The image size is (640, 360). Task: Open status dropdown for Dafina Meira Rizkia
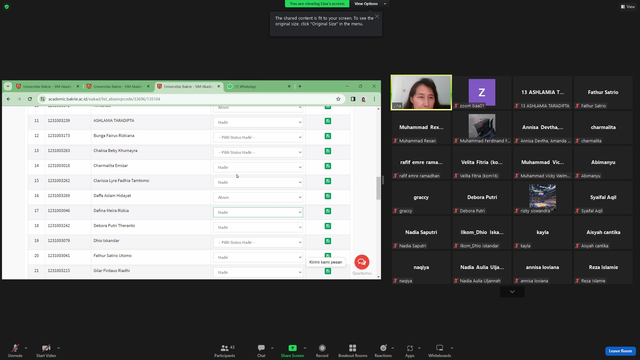pyautogui.click(x=258, y=212)
